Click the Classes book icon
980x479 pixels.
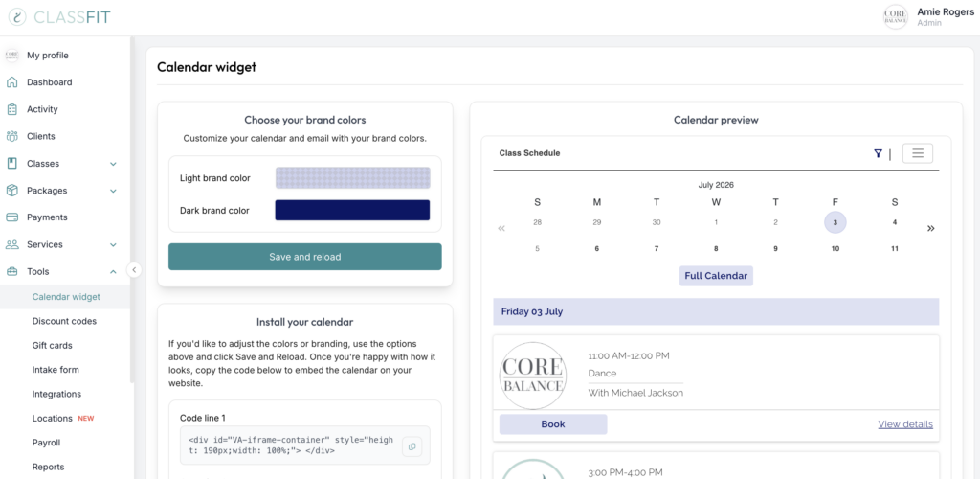point(11,164)
